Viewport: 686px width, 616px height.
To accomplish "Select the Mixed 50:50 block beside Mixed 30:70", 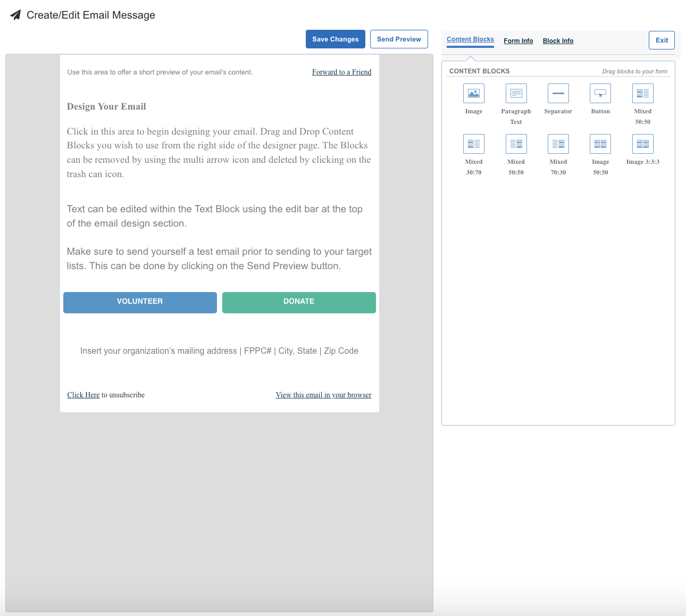I will click(x=516, y=144).
